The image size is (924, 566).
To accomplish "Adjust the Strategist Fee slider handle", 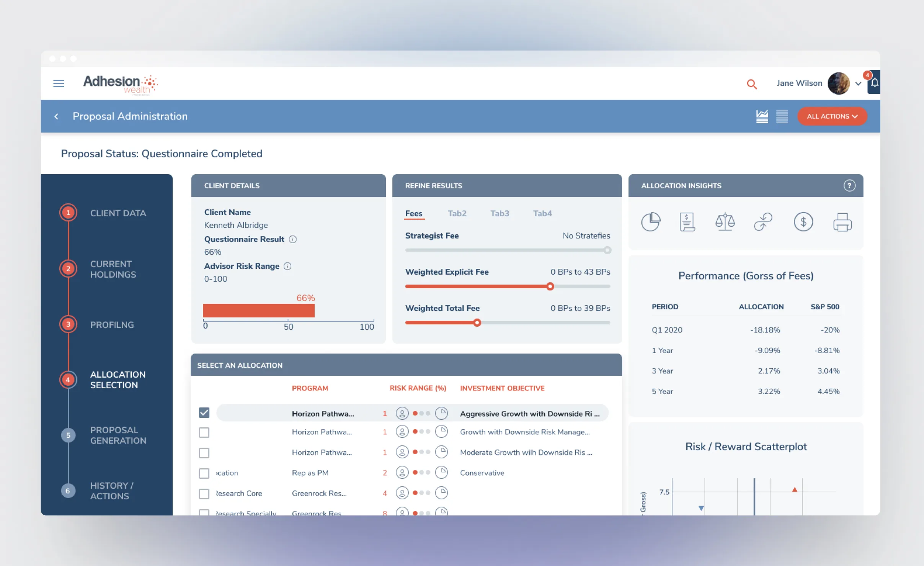I will (607, 250).
